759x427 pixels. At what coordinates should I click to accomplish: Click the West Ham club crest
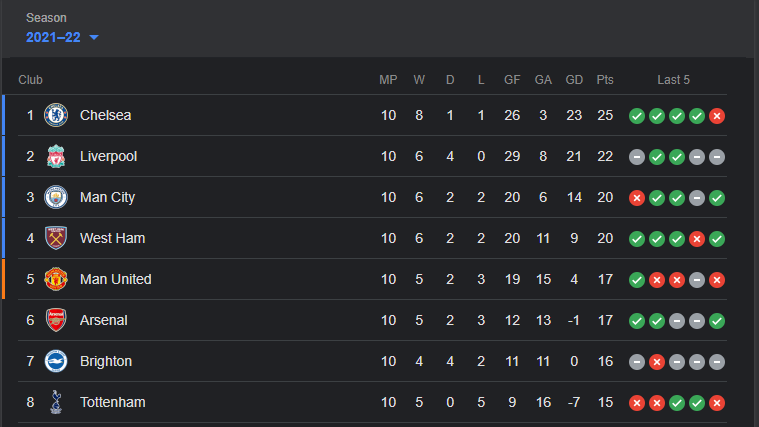[x=56, y=238]
